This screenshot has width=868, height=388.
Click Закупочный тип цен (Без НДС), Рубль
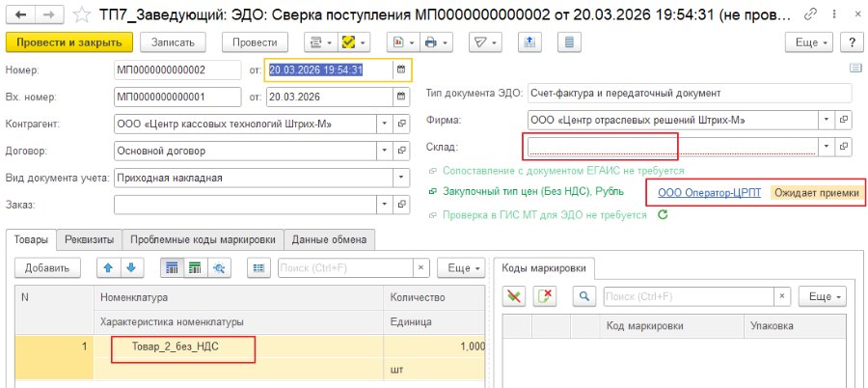[x=533, y=191]
